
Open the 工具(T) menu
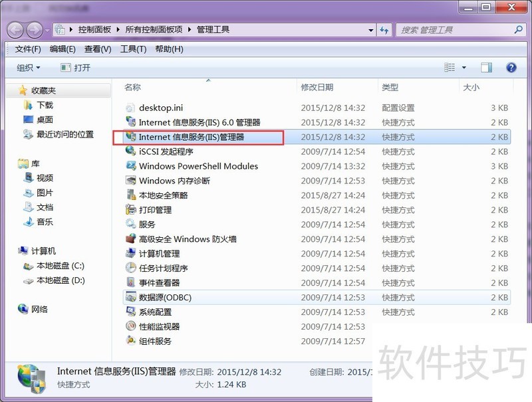(x=133, y=49)
